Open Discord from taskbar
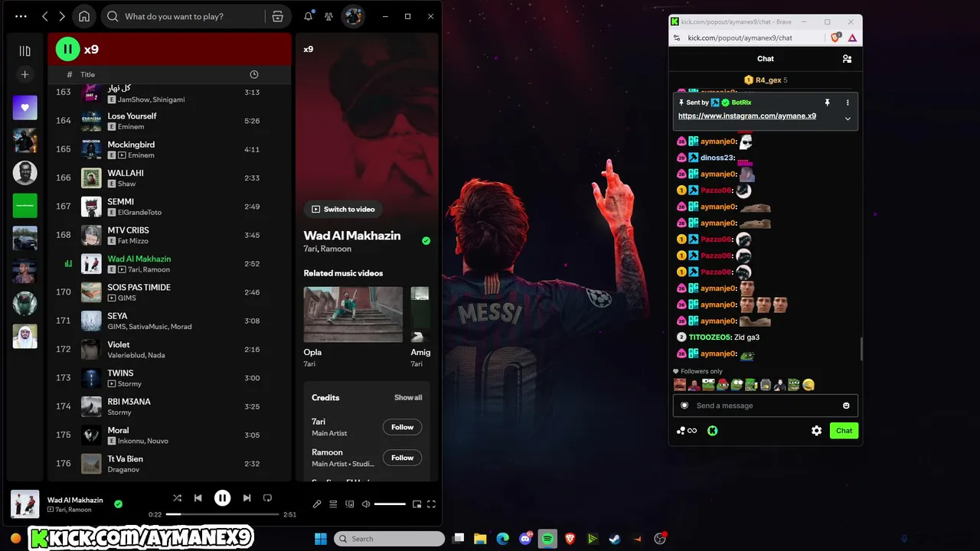Screen dimensions: 980x551 (525, 539)
